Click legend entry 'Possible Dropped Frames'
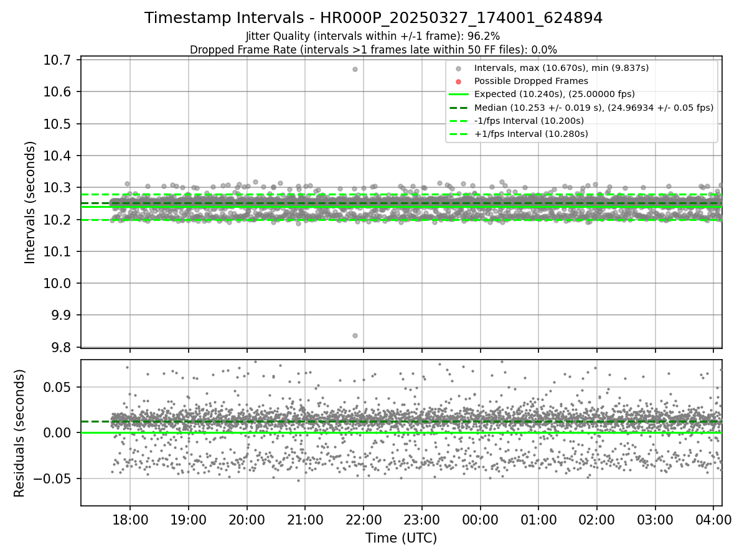The image size is (747, 560). coord(531,81)
